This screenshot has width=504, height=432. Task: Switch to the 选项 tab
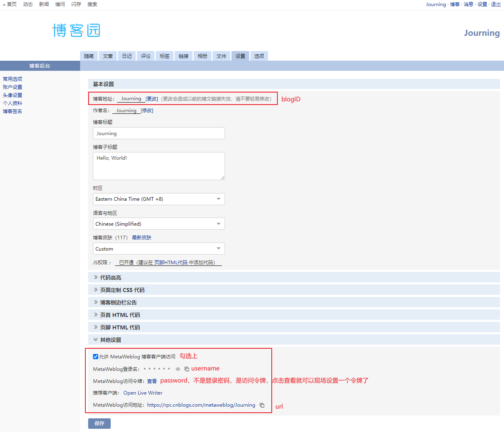pos(259,56)
